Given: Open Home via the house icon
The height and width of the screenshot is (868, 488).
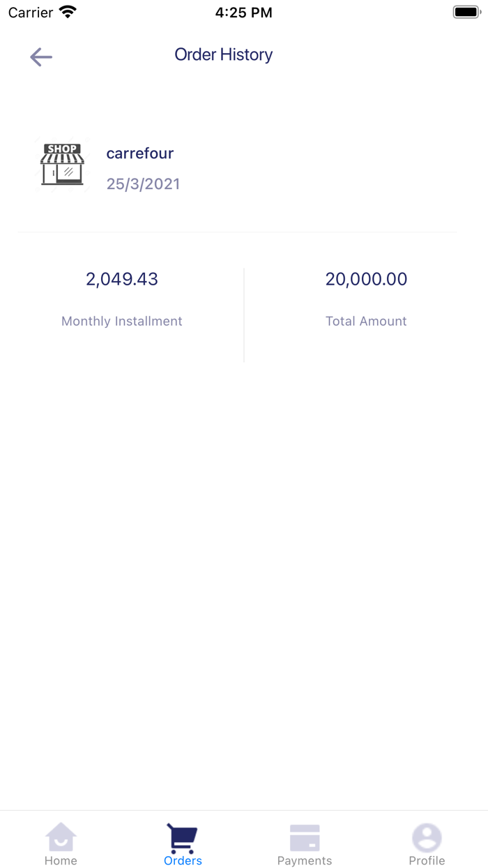Looking at the screenshot, I should click(x=61, y=837).
